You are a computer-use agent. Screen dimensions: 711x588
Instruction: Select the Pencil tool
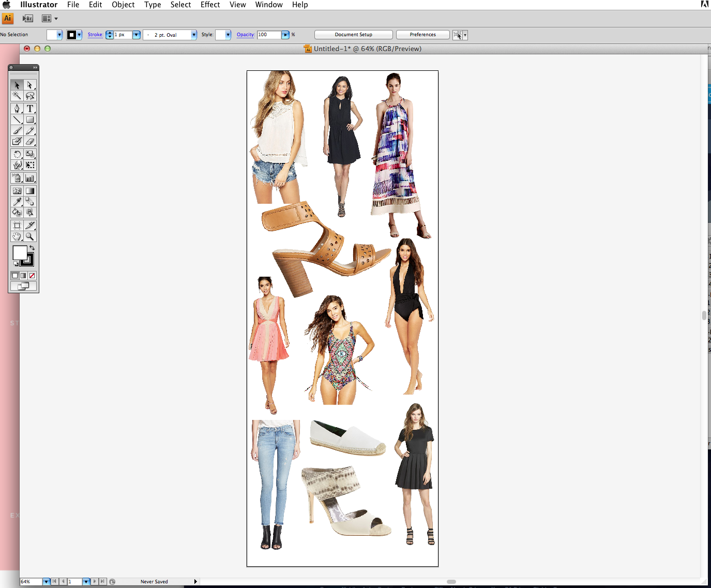click(x=30, y=130)
